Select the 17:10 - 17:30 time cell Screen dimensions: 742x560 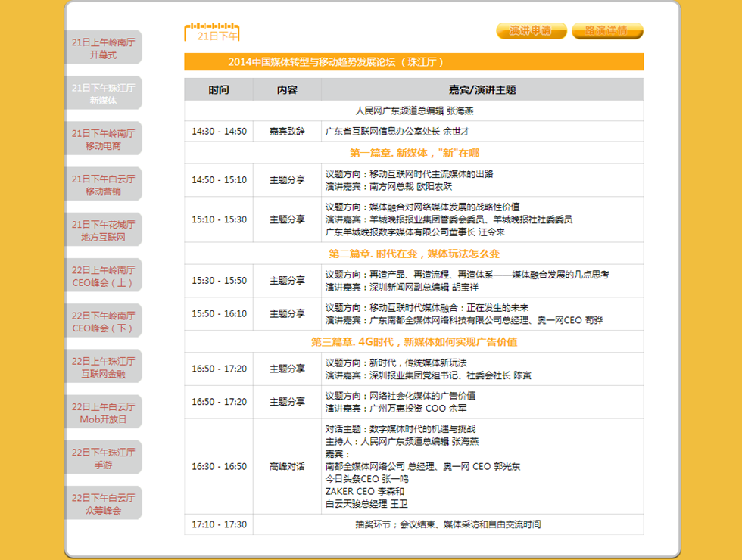[219, 524]
